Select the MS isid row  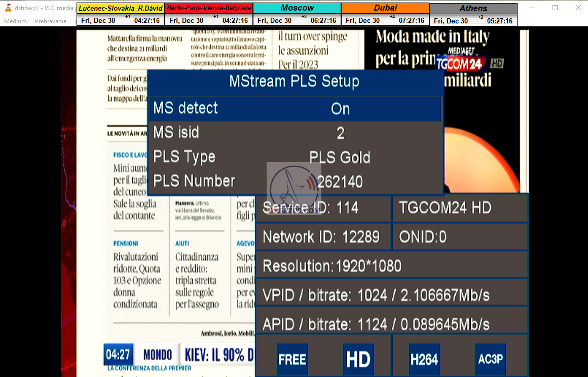point(294,133)
